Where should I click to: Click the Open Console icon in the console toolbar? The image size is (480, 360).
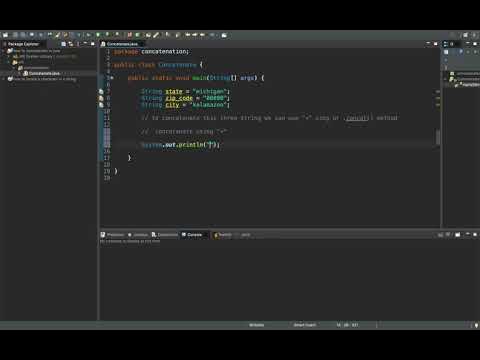[458, 235]
